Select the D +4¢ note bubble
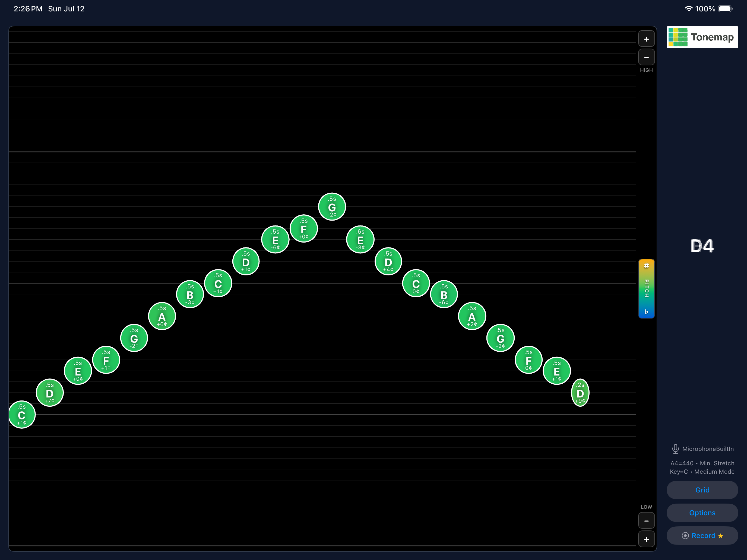 point(388,261)
